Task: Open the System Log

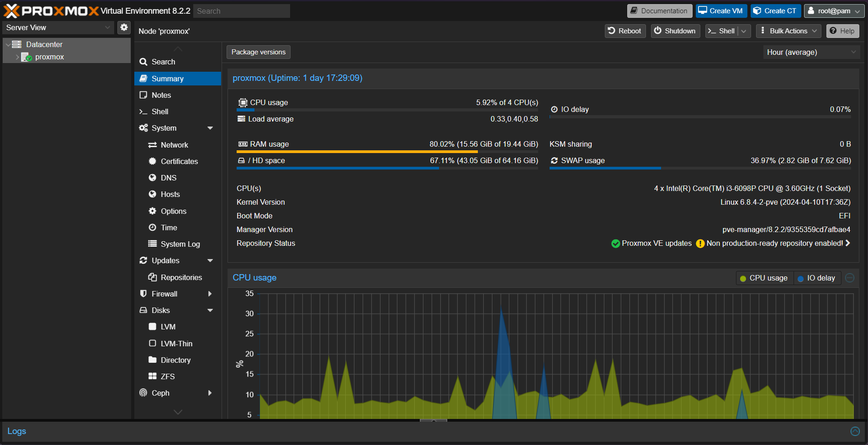Action: click(178, 244)
